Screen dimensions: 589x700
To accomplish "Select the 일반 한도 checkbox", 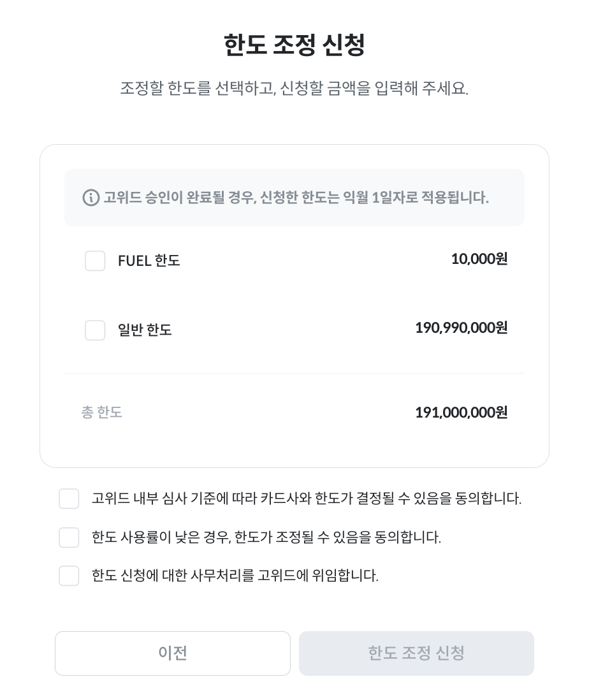I will pyautogui.click(x=95, y=330).
